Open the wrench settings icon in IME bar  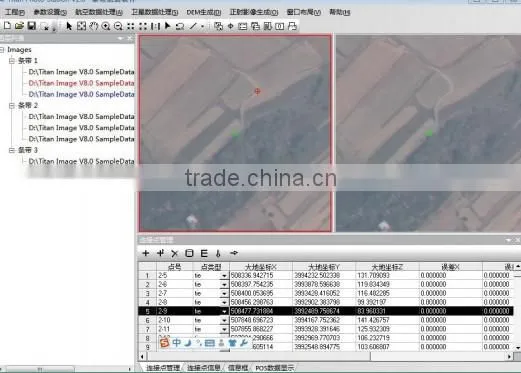pos(244,343)
